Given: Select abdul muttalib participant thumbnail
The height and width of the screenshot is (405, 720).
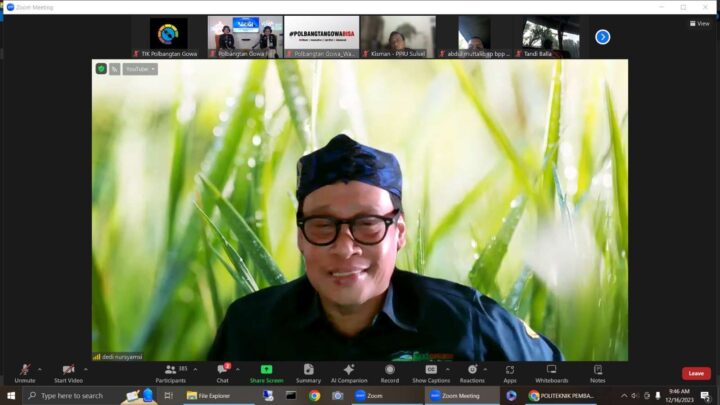Looking at the screenshot, I should pos(474,37).
